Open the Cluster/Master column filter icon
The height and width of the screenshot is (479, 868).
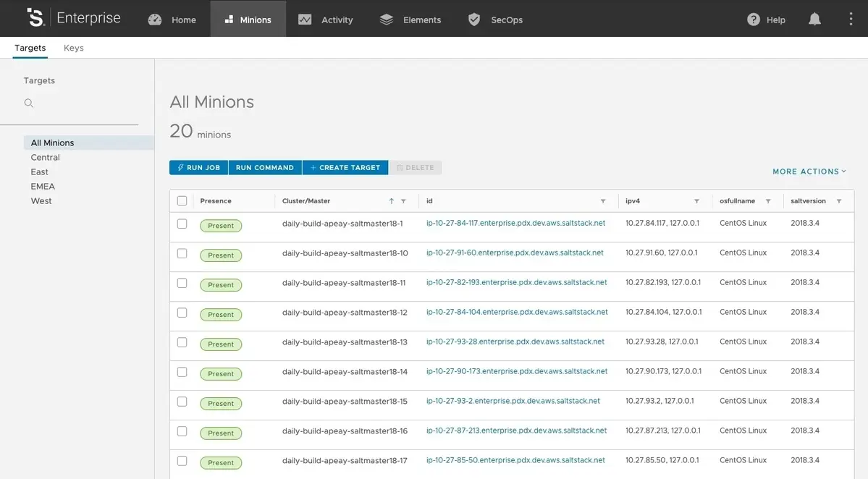click(x=403, y=200)
